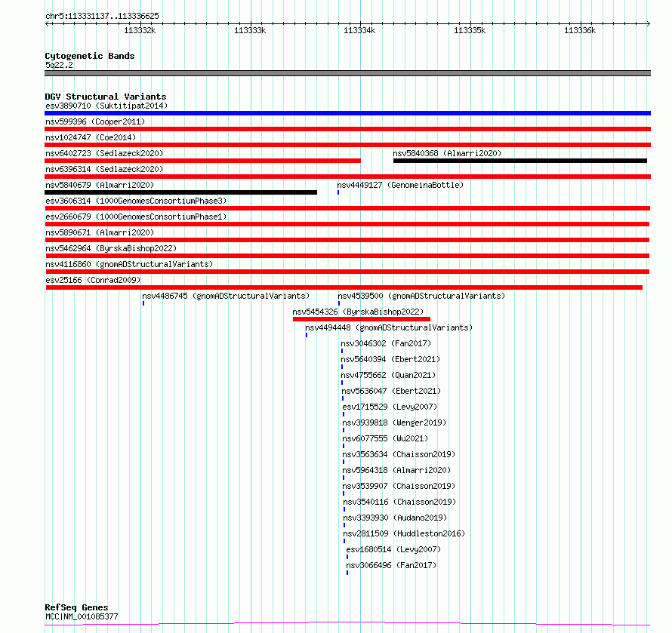Open esv1715529 (Levy2007) label
This screenshot has width=672, height=633.
coord(390,407)
